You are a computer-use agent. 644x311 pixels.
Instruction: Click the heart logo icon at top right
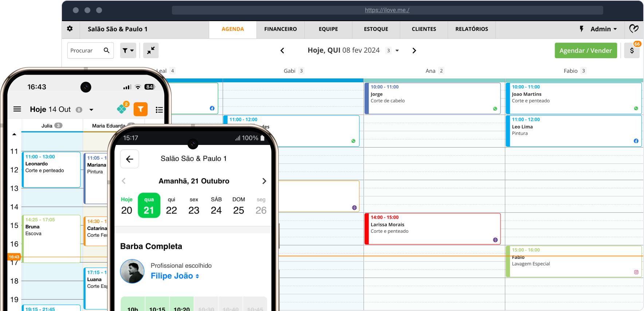634,29
